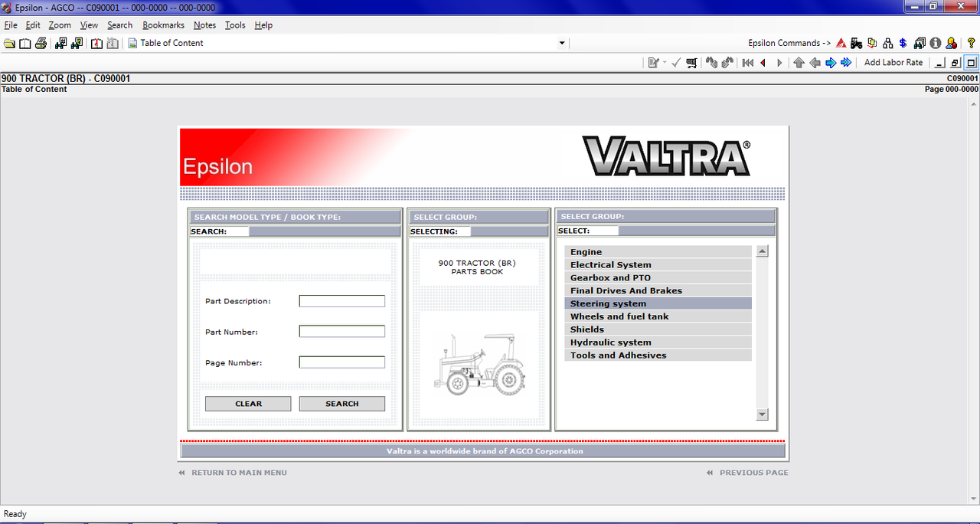Viewport: 980px width, 524px height.
Task: Click the group list scroll-up arrow
Action: [x=762, y=251]
